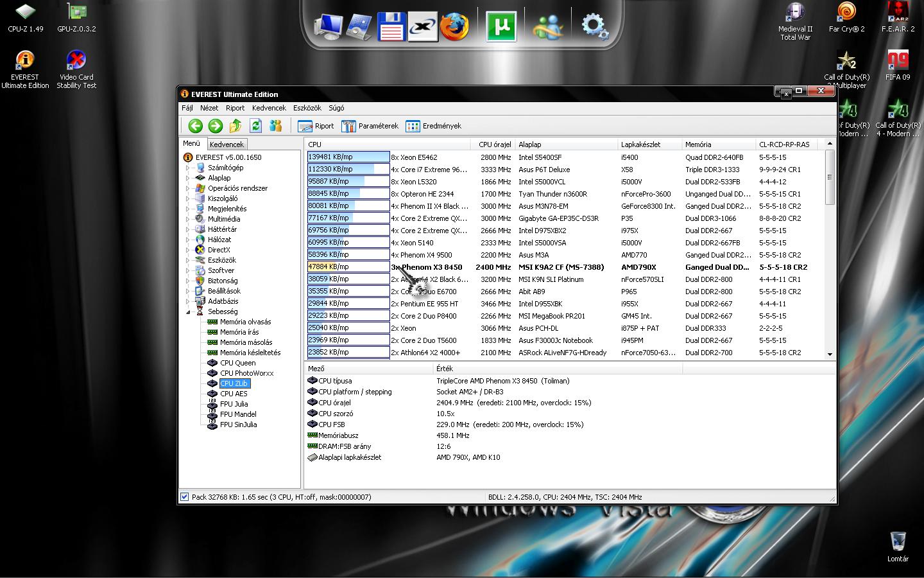Open Far Cry 2 desktop shortcut
Image resolution: width=924 pixels, height=578 pixels.
(x=847, y=18)
